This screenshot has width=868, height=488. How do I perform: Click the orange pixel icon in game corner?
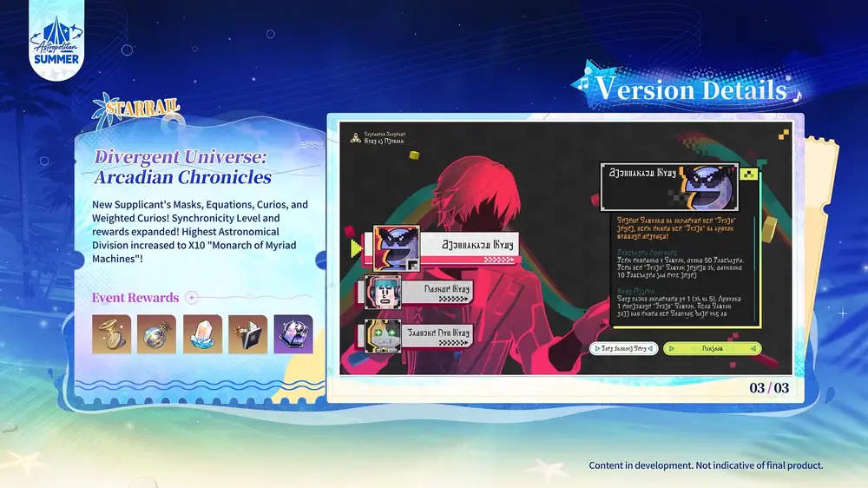tap(783, 135)
